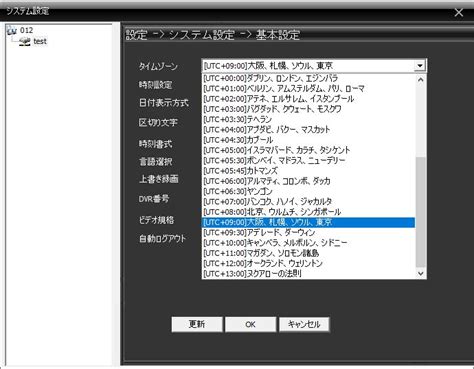
Task: Select UTC+08:00 Beijing, Urumqi, Singapore
Action: (308, 212)
